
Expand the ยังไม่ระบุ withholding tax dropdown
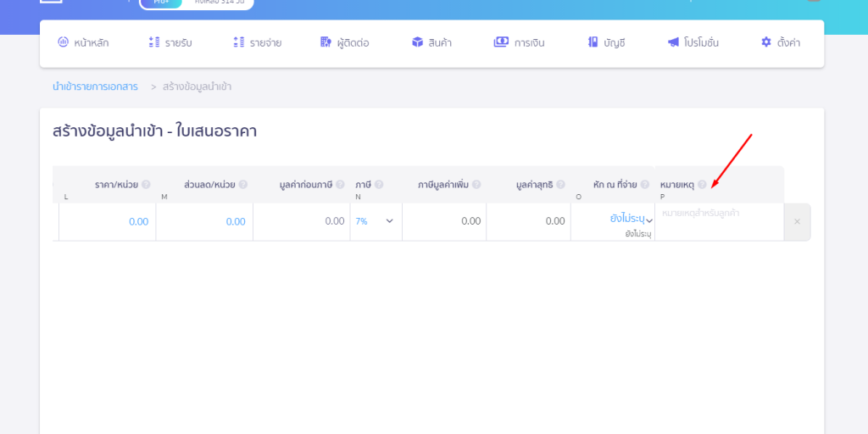tap(631, 220)
